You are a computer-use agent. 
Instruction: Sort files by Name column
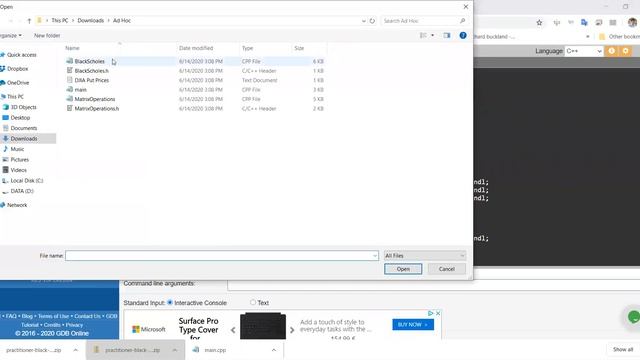[73, 48]
